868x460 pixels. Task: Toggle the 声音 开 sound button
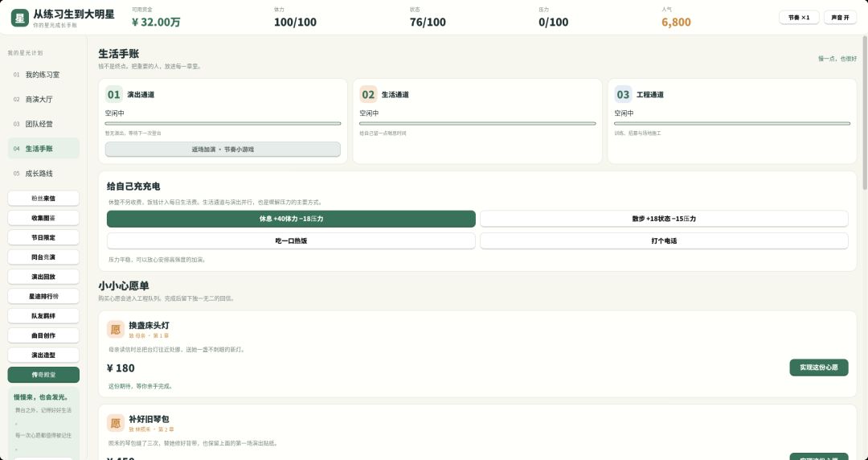[840, 18]
